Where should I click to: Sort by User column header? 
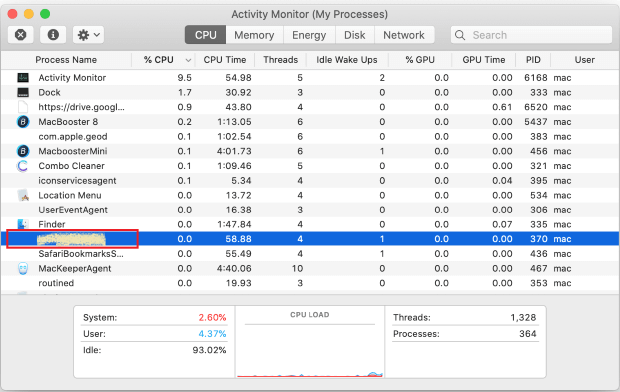584,60
